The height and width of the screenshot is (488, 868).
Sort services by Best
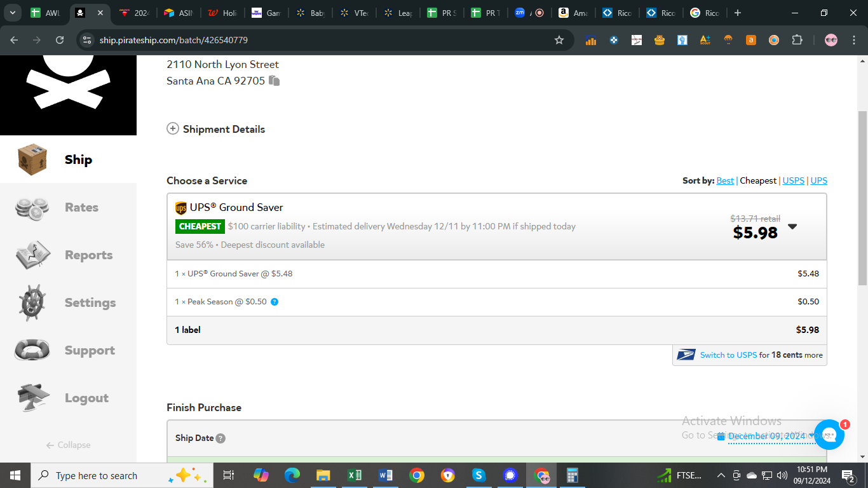pos(725,180)
